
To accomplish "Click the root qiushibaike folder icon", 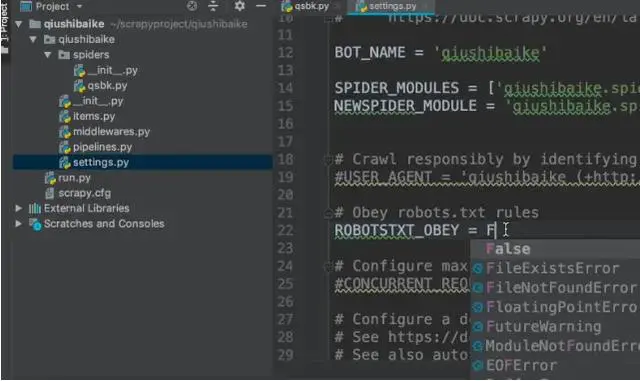I will pyautogui.click(x=35, y=24).
